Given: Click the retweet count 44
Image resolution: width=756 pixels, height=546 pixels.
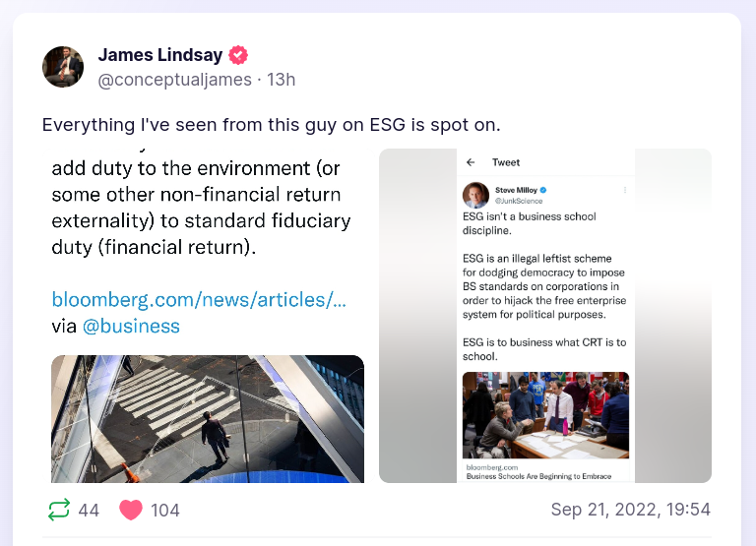Looking at the screenshot, I should pyautogui.click(x=89, y=510).
